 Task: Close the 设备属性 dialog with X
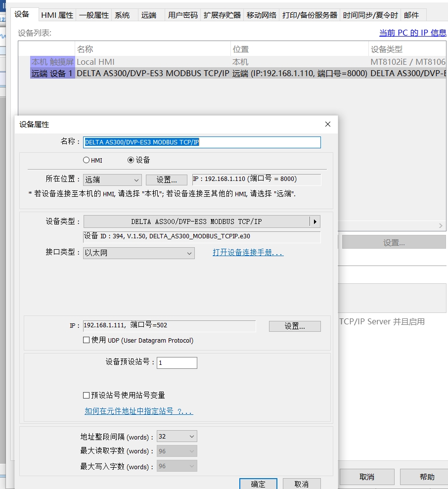point(327,124)
